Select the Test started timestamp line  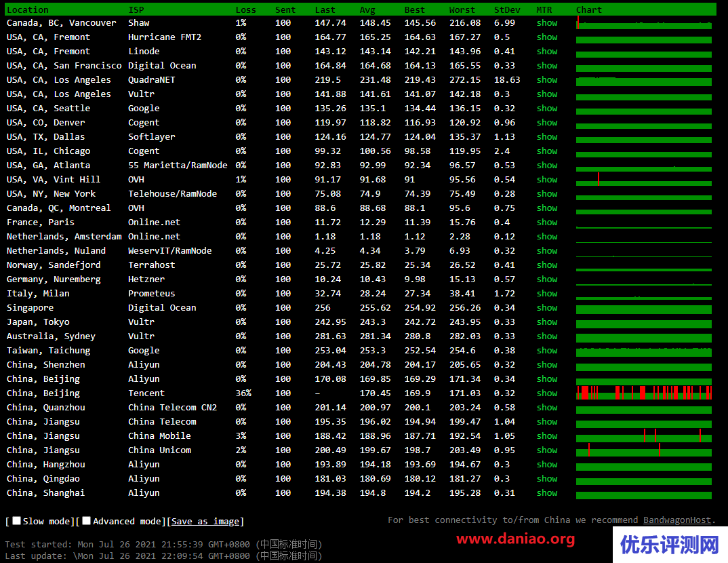point(163,544)
